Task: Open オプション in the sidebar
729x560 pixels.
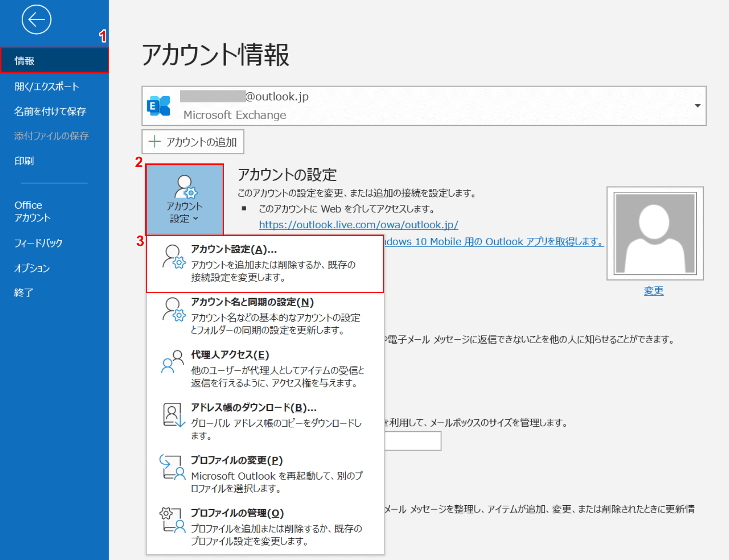Action: point(32,268)
